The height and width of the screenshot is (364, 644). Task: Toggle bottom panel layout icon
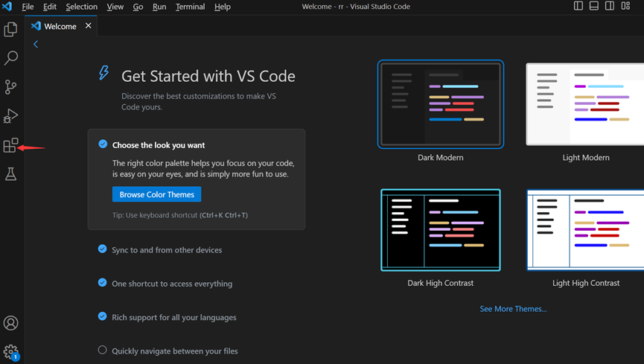594,6
